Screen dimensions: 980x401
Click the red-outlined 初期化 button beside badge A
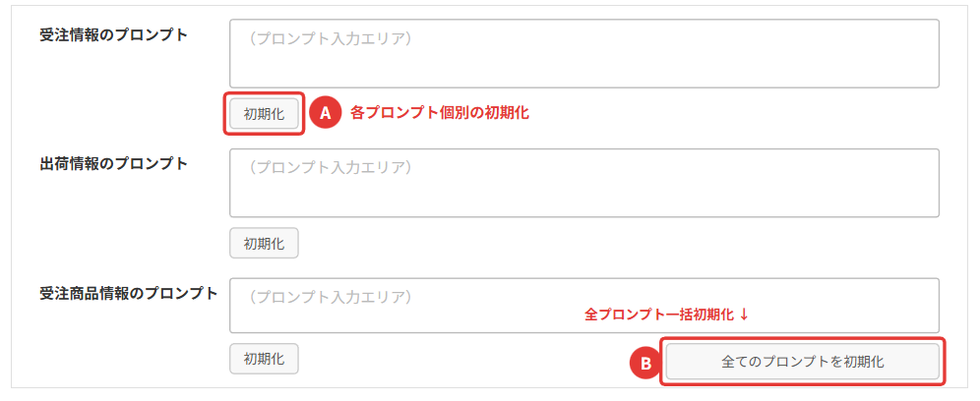tap(264, 114)
